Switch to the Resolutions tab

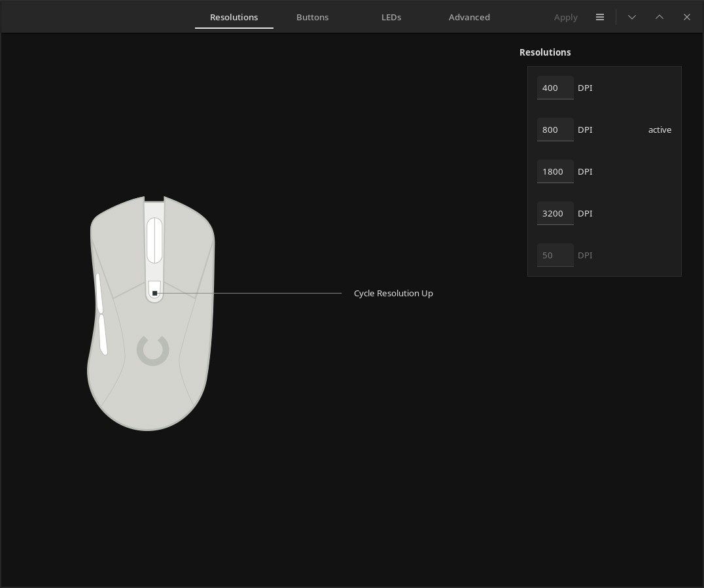(234, 17)
